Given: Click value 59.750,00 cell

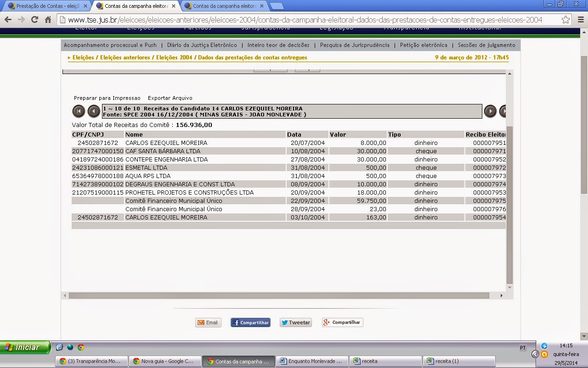Looking at the screenshot, I should tap(358, 201).
